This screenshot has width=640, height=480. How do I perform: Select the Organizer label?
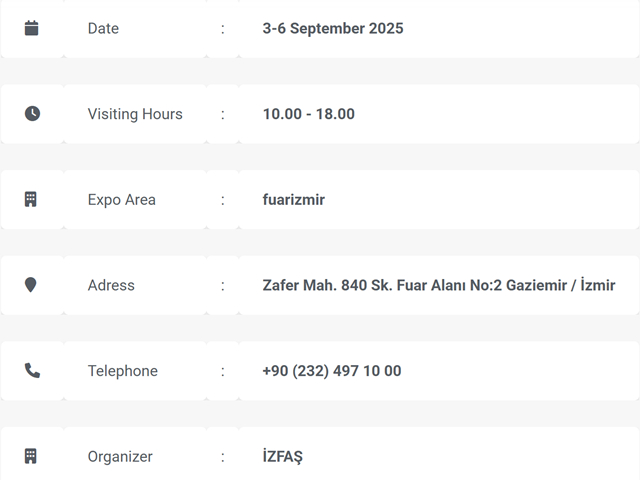120,457
